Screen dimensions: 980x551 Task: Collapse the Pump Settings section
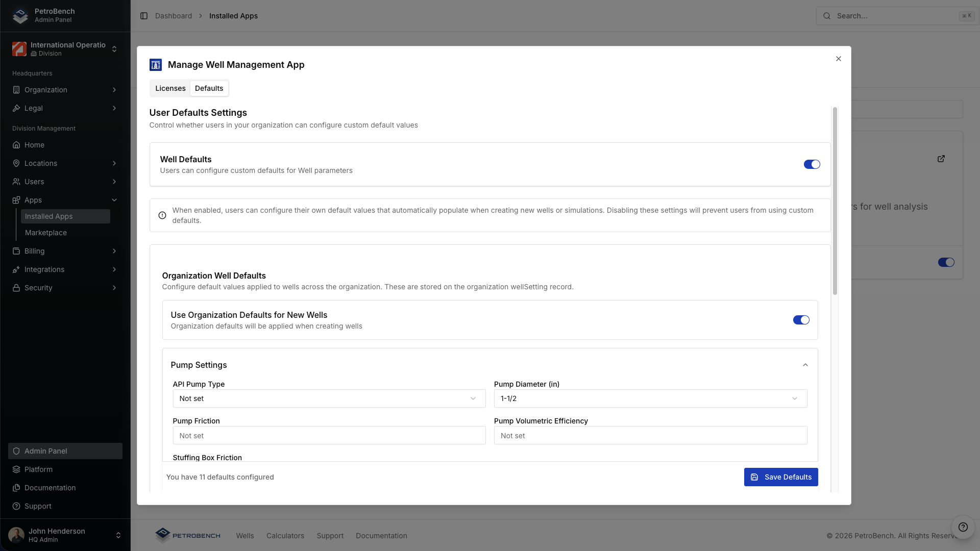click(x=805, y=365)
